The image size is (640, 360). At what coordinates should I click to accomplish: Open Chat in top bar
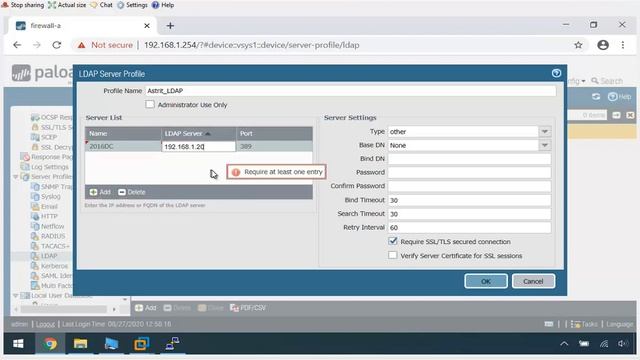coord(102,5)
